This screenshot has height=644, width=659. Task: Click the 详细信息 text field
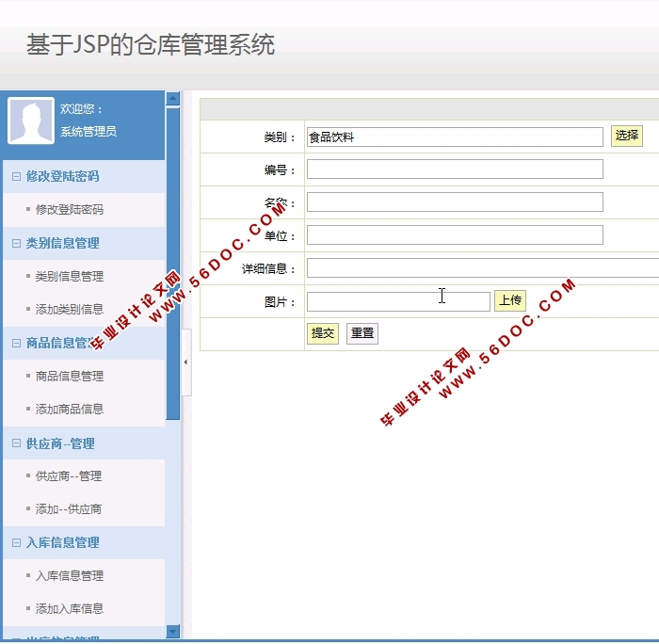click(x=482, y=268)
